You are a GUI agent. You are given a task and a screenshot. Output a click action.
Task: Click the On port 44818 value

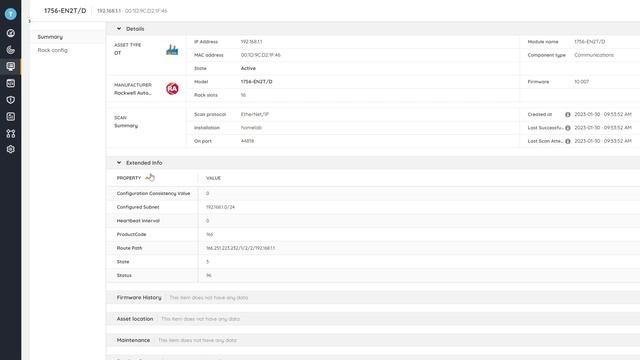click(247, 141)
